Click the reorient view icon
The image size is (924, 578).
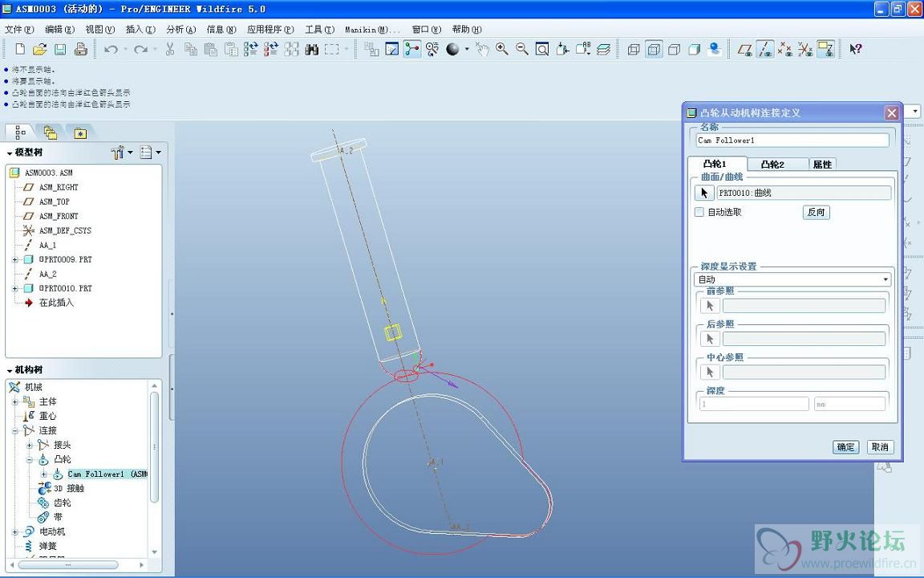[x=562, y=50]
